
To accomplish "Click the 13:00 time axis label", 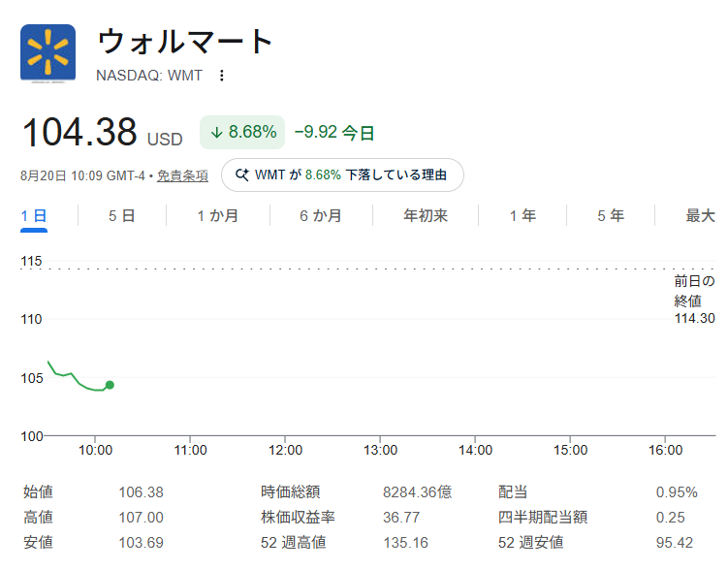I will 380,450.
